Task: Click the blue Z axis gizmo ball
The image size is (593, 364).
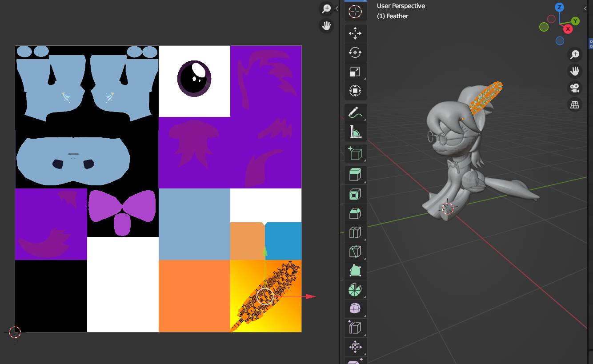Action: coord(560,7)
